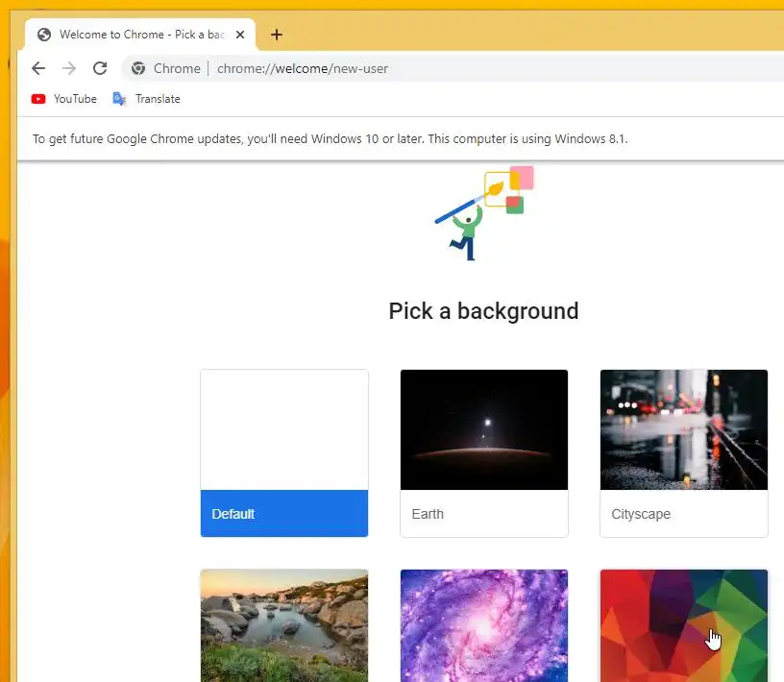Open the Translate bookmark
This screenshot has width=784, height=682.
point(146,99)
